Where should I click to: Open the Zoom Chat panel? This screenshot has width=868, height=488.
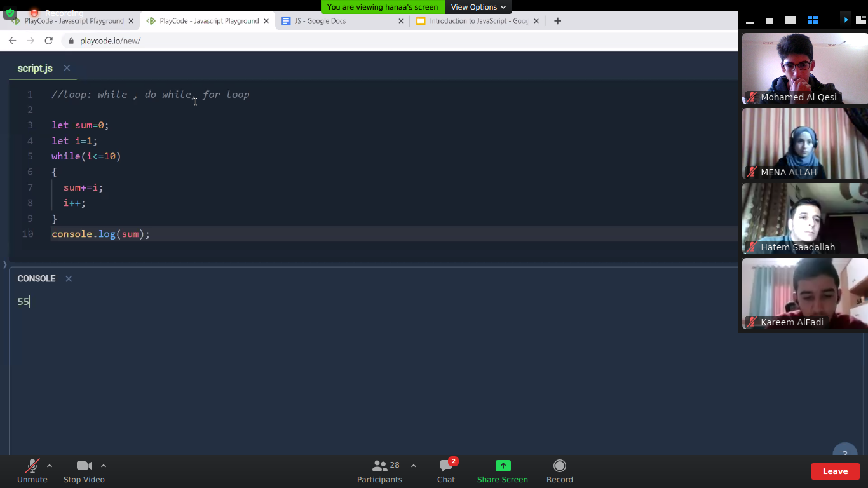[x=446, y=471]
